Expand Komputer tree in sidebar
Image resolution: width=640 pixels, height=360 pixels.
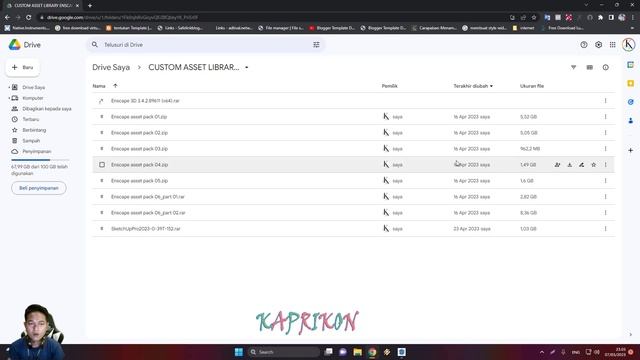pyautogui.click(x=9, y=98)
